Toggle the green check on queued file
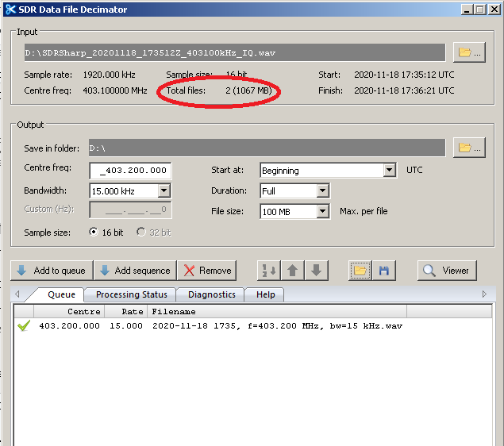504x446 pixels. pyautogui.click(x=22, y=326)
